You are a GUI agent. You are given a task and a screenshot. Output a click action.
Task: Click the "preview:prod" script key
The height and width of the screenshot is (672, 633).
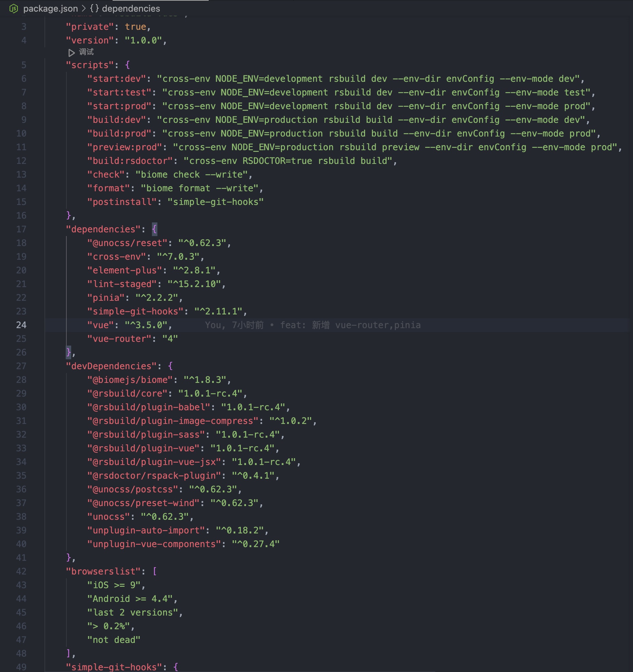pyautogui.click(x=125, y=147)
